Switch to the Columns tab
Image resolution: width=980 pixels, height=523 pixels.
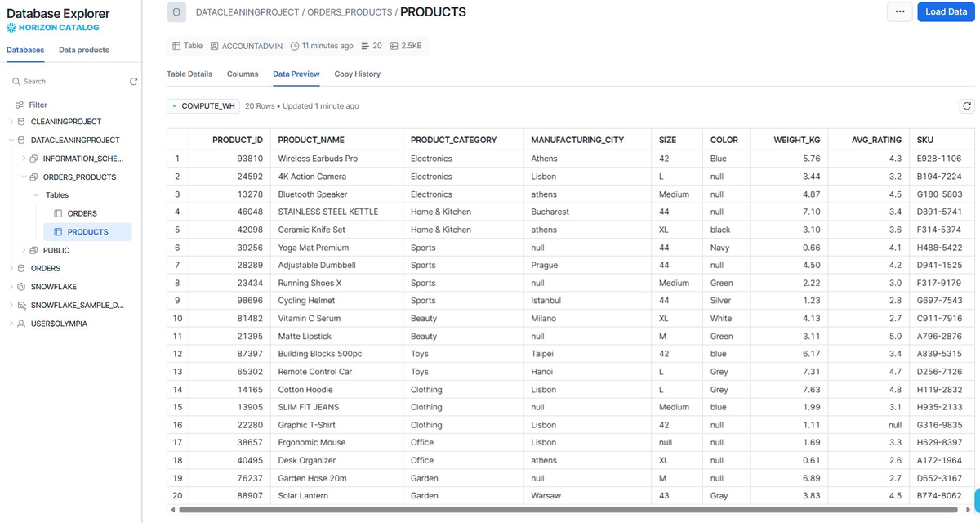[x=243, y=74]
